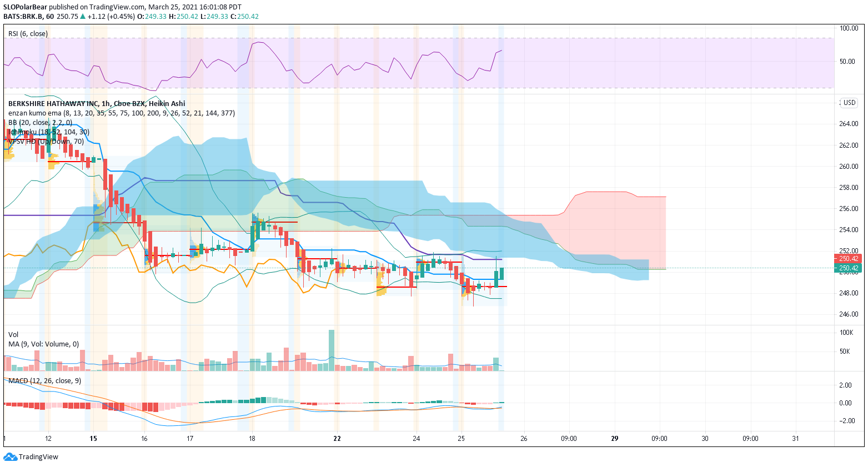Image resolution: width=868 pixels, height=467 pixels.
Task: Click the 262.00 price axis label
Action: point(849,145)
